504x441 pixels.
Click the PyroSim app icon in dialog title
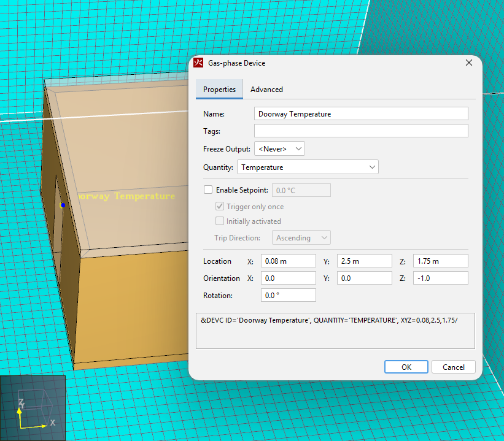click(x=198, y=63)
